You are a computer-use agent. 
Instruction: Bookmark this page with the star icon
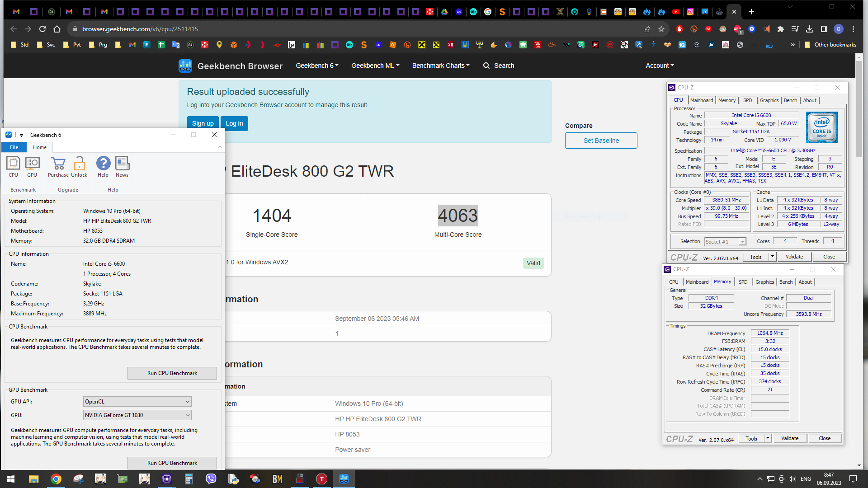pyautogui.click(x=661, y=29)
